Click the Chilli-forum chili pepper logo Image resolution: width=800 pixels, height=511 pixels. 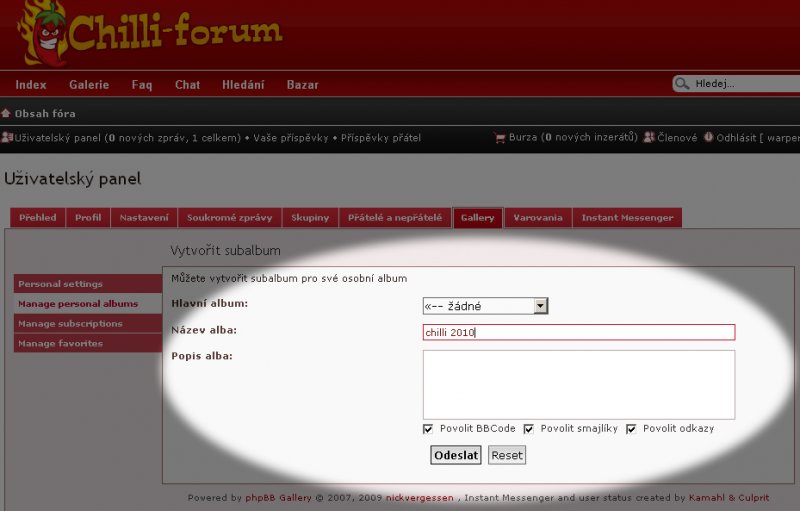(47, 33)
